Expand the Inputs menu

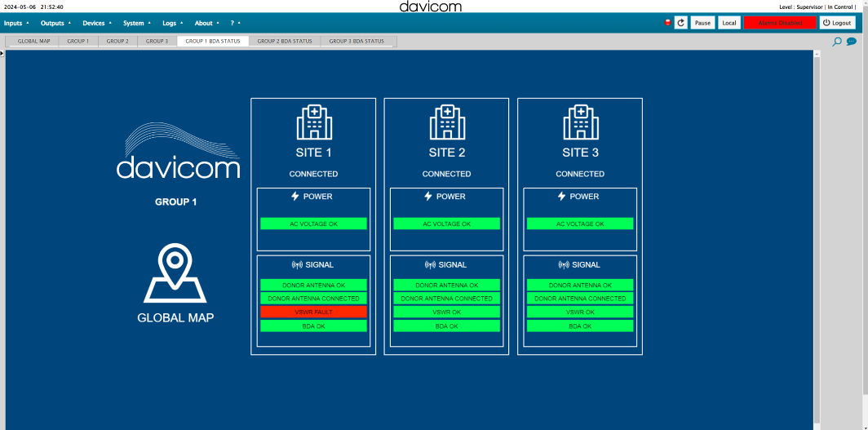point(16,23)
